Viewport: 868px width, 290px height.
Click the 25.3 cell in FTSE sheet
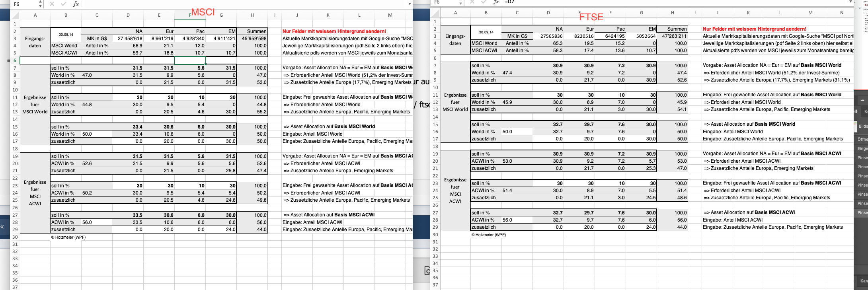tap(641, 168)
